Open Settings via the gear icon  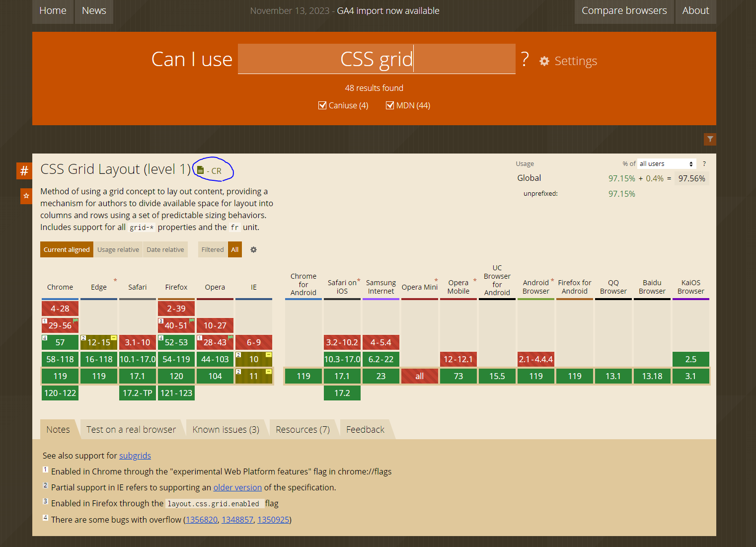click(545, 61)
